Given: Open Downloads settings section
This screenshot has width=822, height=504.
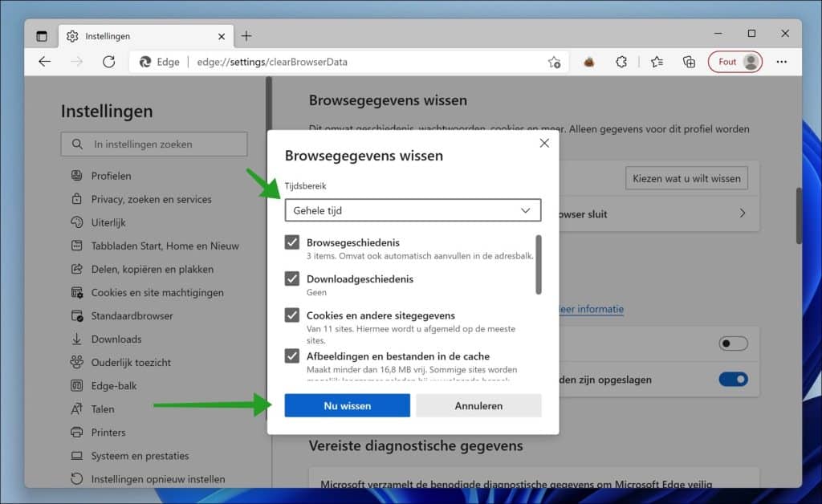Looking at the screenshot, I should (x=116, y=339).
